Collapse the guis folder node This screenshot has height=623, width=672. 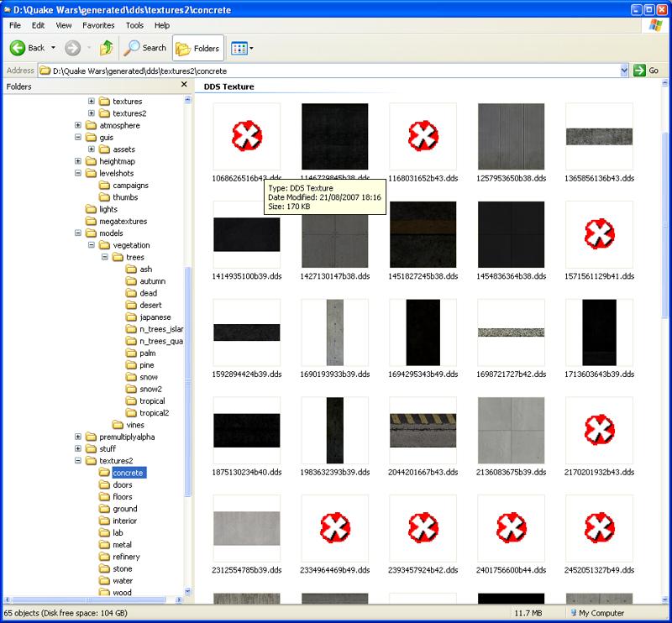pos(78,137)
